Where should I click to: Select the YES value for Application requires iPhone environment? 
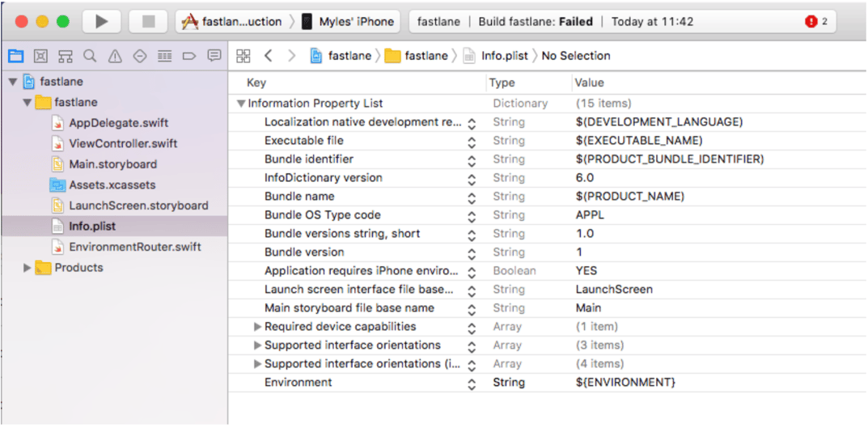pyautogui.click(x=586, y=271)
